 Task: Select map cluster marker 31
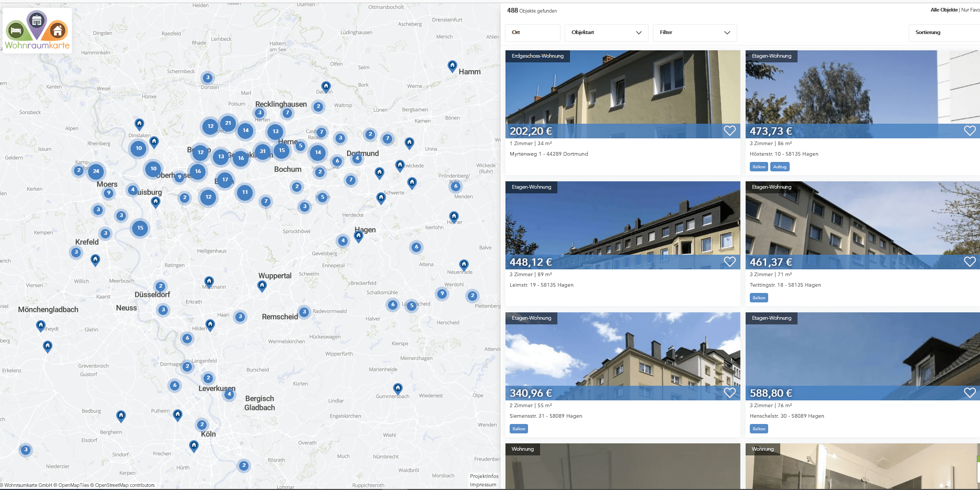(263, 151)
